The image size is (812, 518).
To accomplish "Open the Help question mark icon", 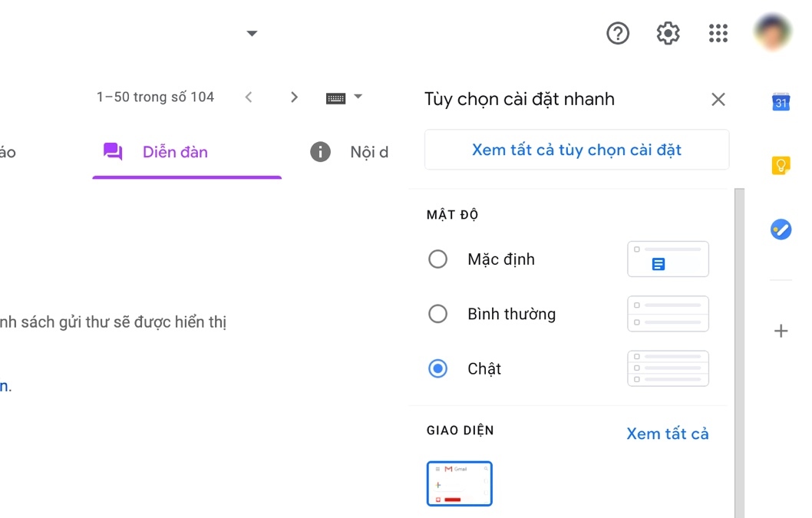I will [x=618, y=33].
